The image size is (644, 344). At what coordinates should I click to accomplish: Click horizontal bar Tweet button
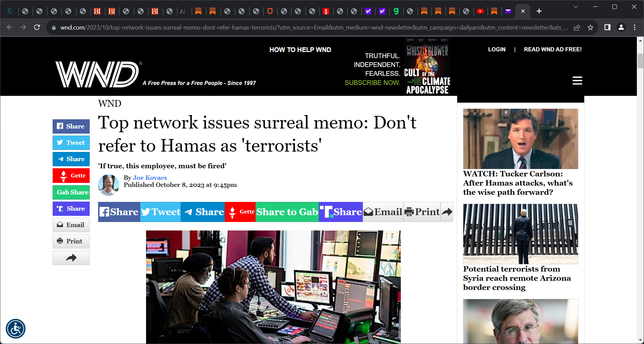coord(160,212)
